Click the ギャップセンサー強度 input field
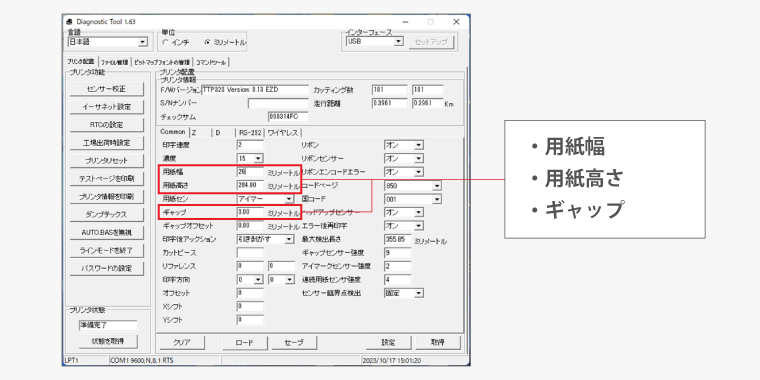 [x=397, y=253]
